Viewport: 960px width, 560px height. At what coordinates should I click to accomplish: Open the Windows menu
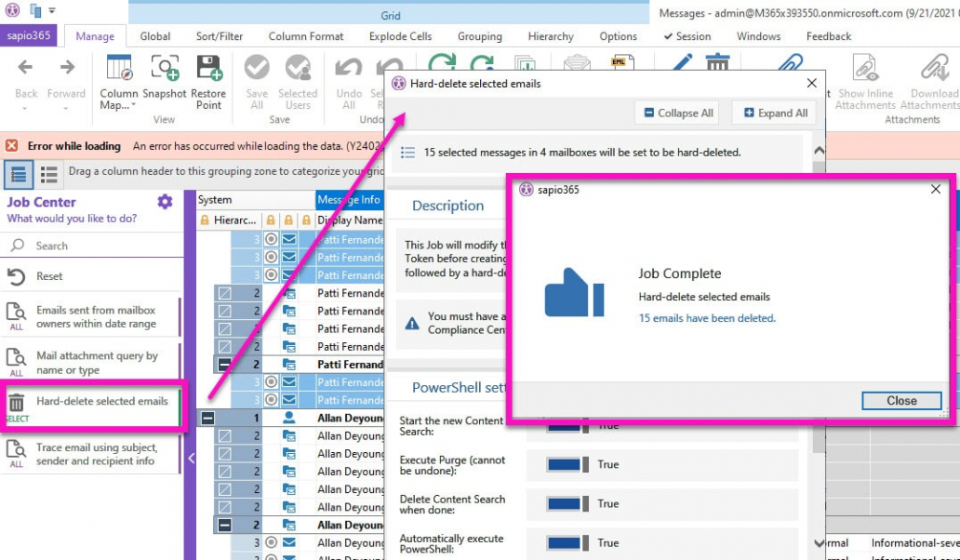pyautogui.click(x=758, y=36)
